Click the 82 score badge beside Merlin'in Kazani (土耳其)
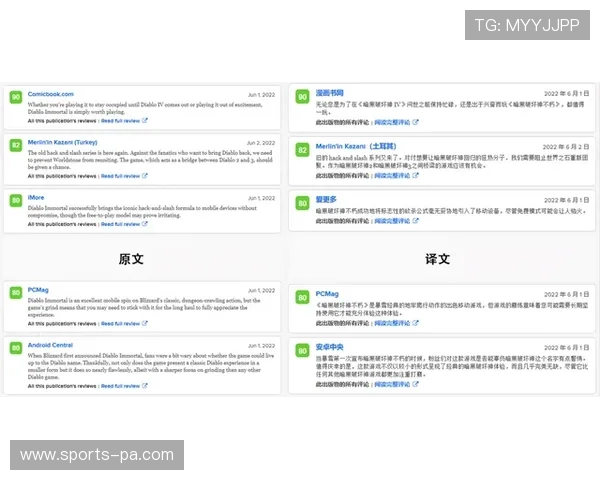Screen dimensions: 600x480 [x=302, y=150]
